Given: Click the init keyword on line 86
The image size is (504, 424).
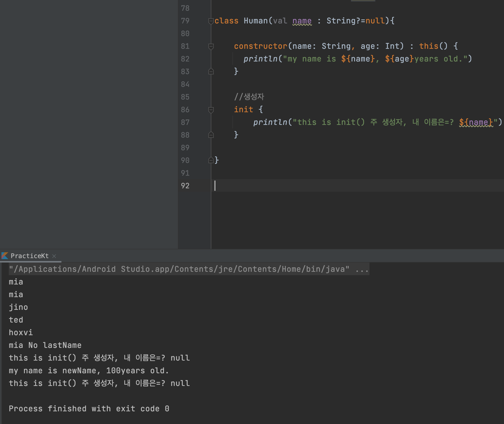Looking at the screenshot, I should [243, 110].
